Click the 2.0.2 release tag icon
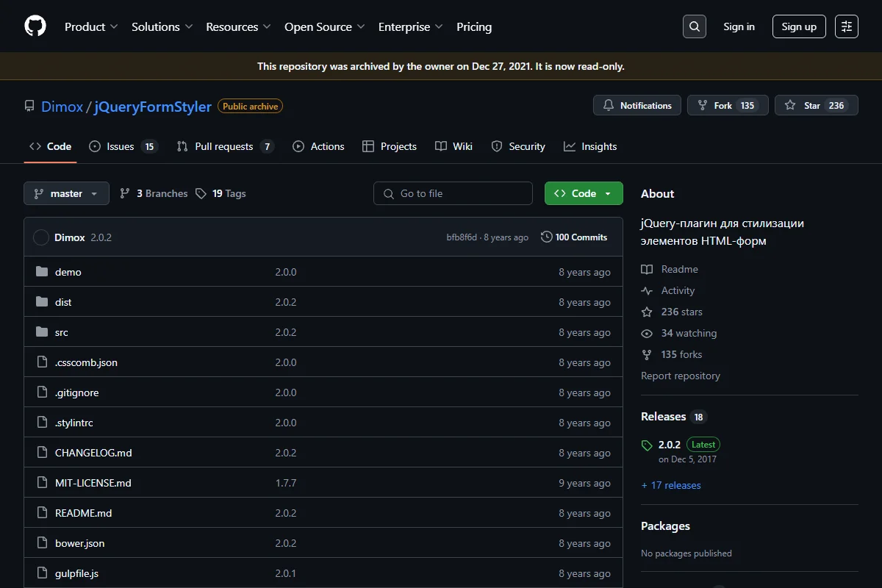 pos(647,445)
